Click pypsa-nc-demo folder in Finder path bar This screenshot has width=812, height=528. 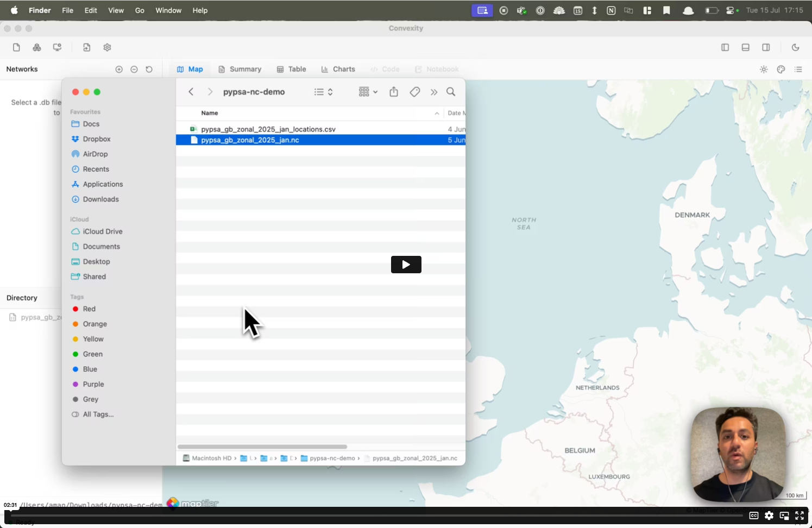tap(328, 458)
